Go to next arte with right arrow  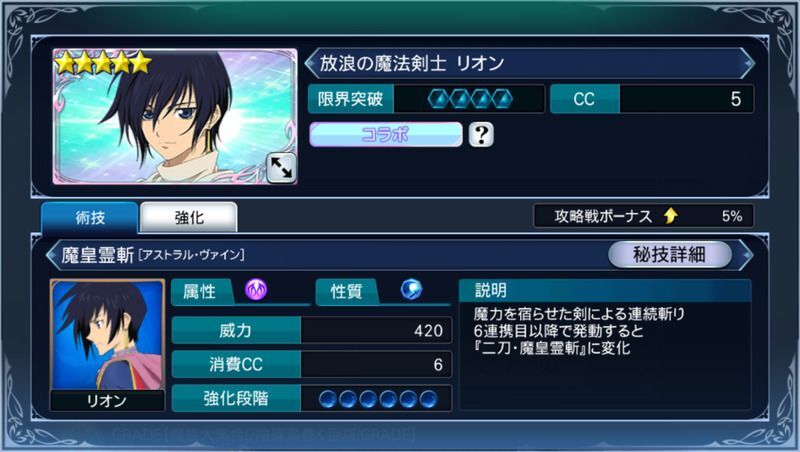pos(746,254)
